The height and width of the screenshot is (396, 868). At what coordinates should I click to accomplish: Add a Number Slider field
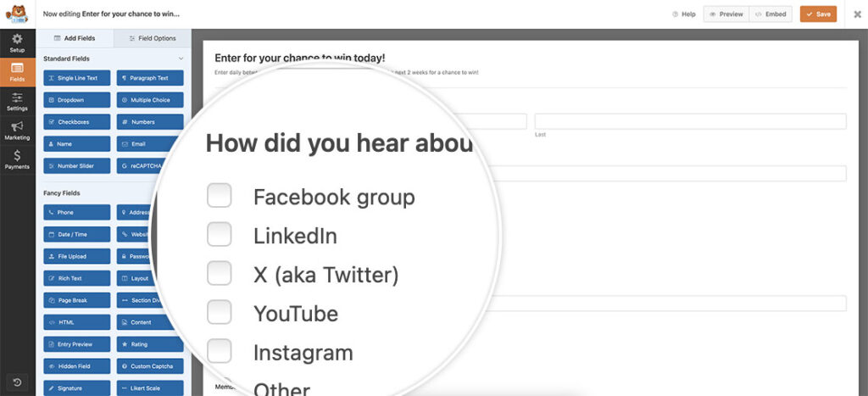pyautogui.click(x=76, y=166)
